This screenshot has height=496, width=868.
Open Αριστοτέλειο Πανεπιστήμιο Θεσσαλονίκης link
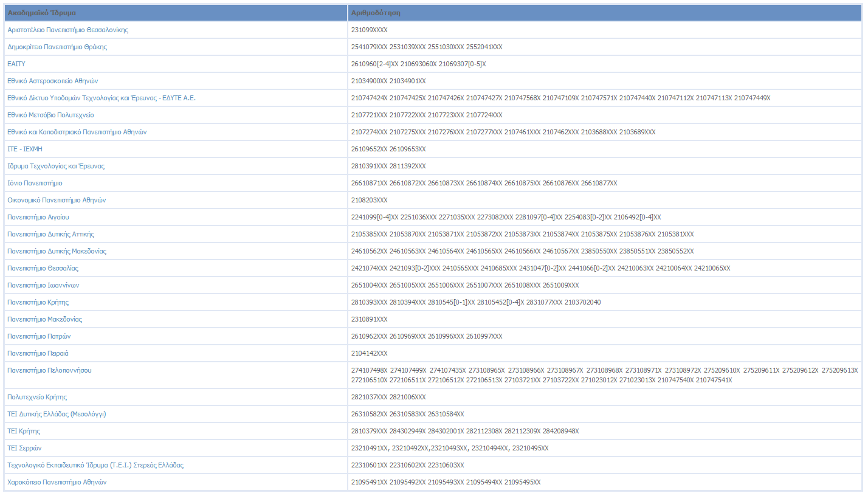click(67, 30)
